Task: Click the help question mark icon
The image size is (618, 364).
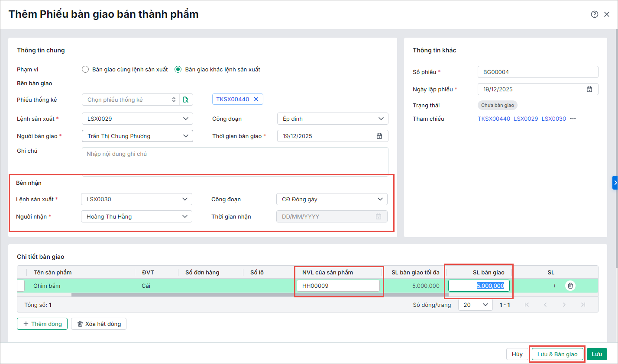Action: pos(594,14)
